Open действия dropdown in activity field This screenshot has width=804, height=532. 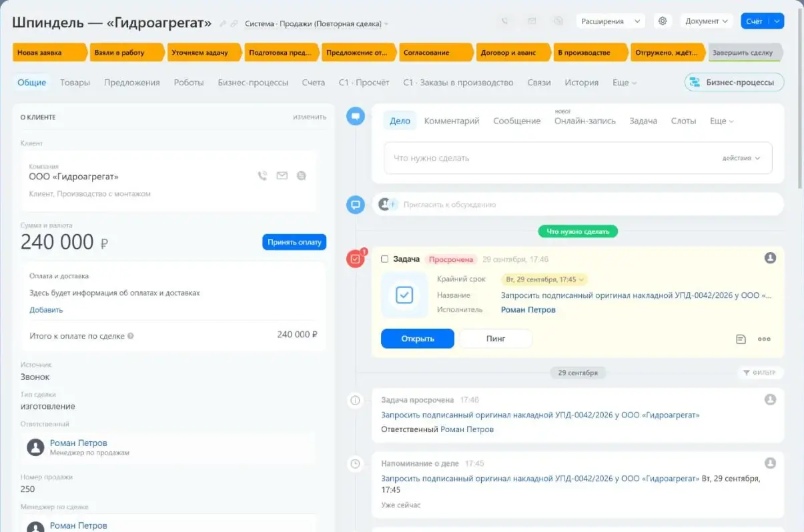click(x=741, y=158)
